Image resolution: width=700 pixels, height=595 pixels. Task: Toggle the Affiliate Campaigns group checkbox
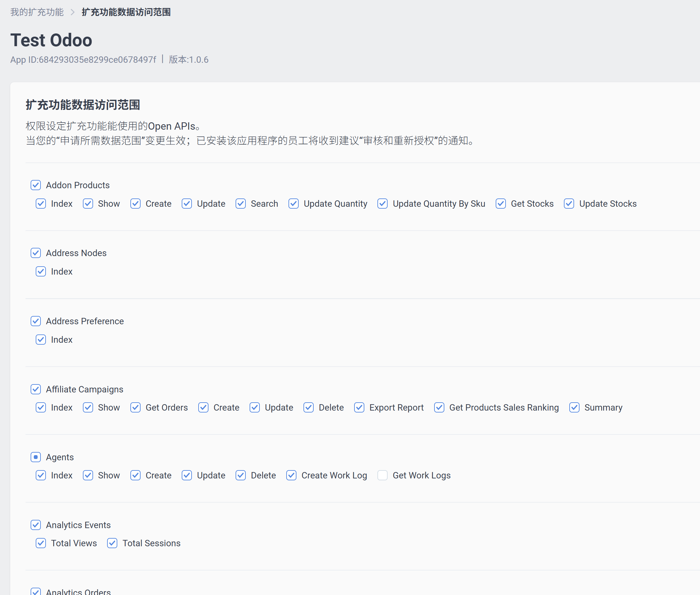[x=36, y=389]
